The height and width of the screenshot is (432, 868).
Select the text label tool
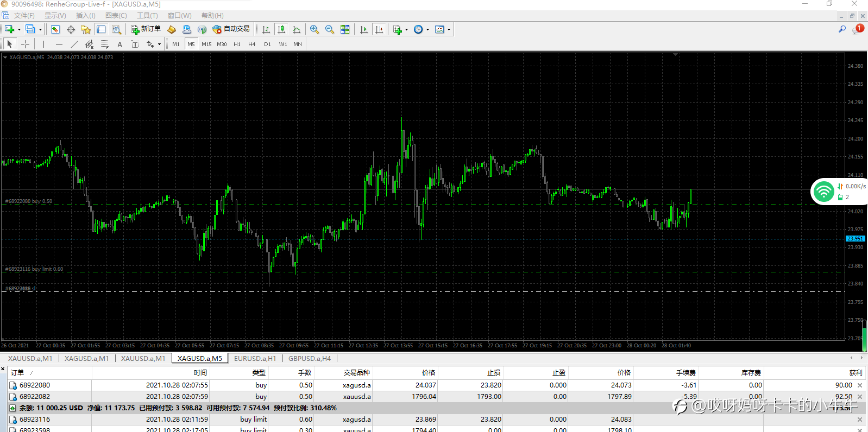(x=135, y=44)
